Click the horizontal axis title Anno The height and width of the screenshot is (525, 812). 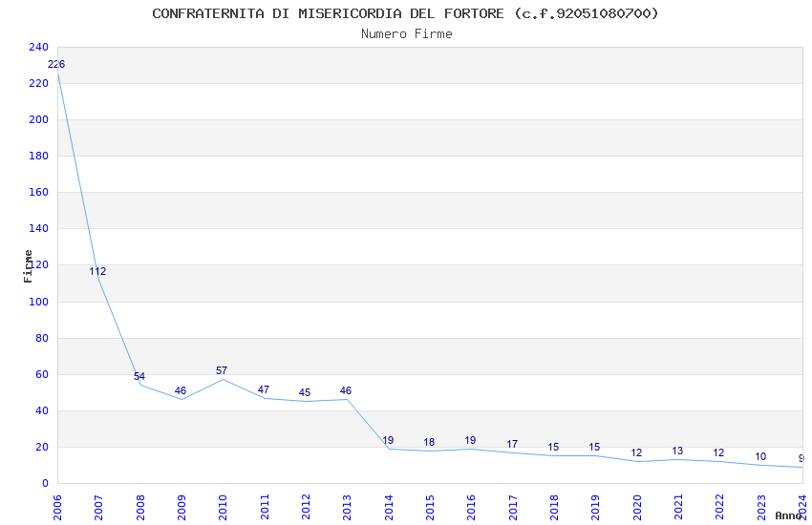pyautogui.click(x=788, y=515)
